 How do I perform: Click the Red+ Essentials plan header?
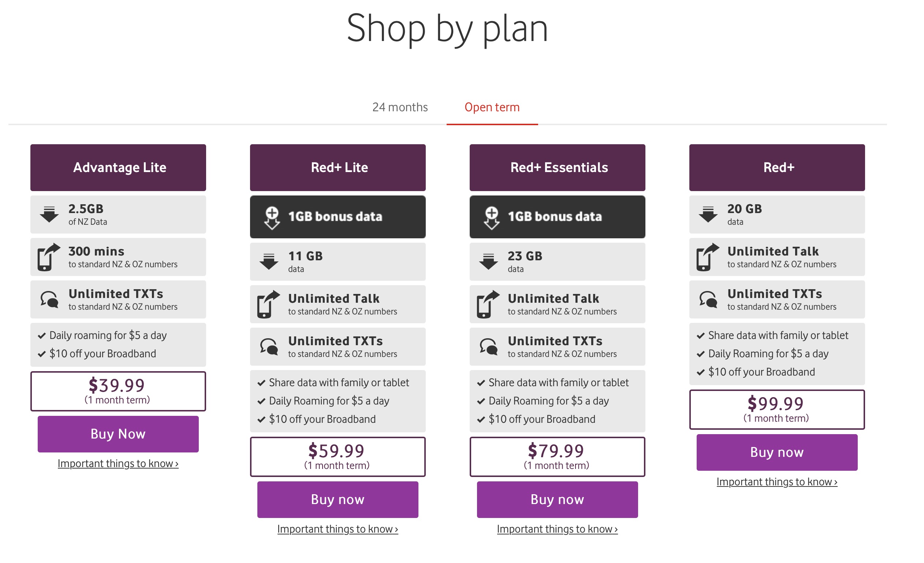(x=557, y=168)
